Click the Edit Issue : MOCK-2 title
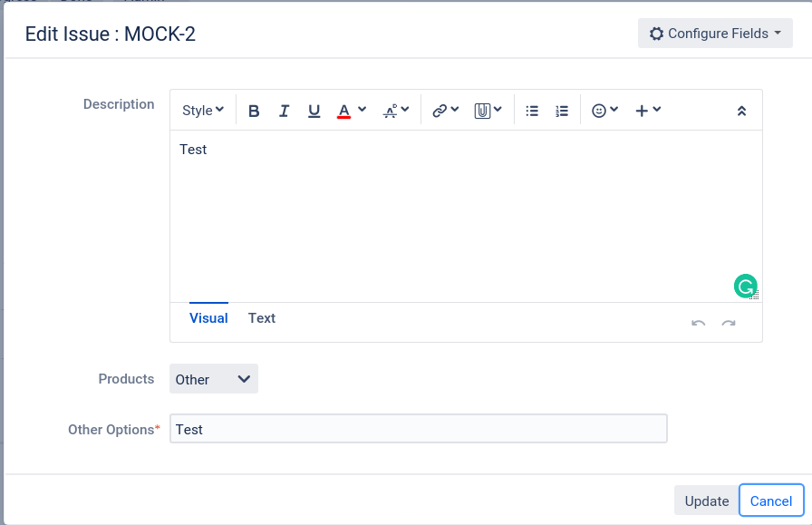This screenshot has height=525, width=812. point(111,34)
